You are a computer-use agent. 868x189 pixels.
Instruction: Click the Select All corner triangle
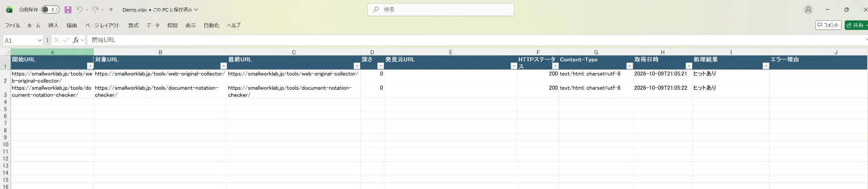click(5, 52)
